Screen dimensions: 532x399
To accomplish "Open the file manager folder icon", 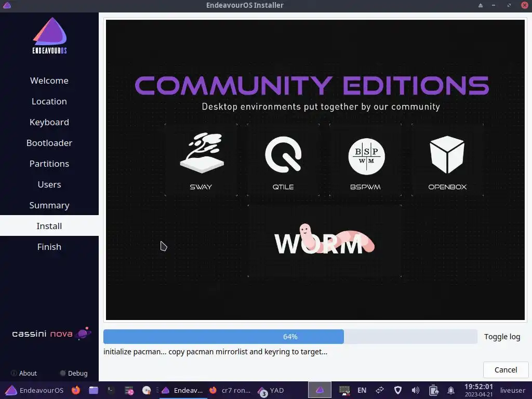I will (x=94, y=390).
